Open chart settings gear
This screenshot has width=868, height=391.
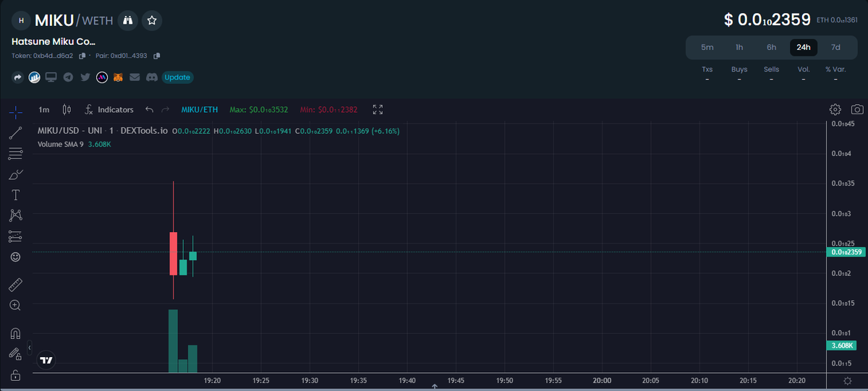835,110
